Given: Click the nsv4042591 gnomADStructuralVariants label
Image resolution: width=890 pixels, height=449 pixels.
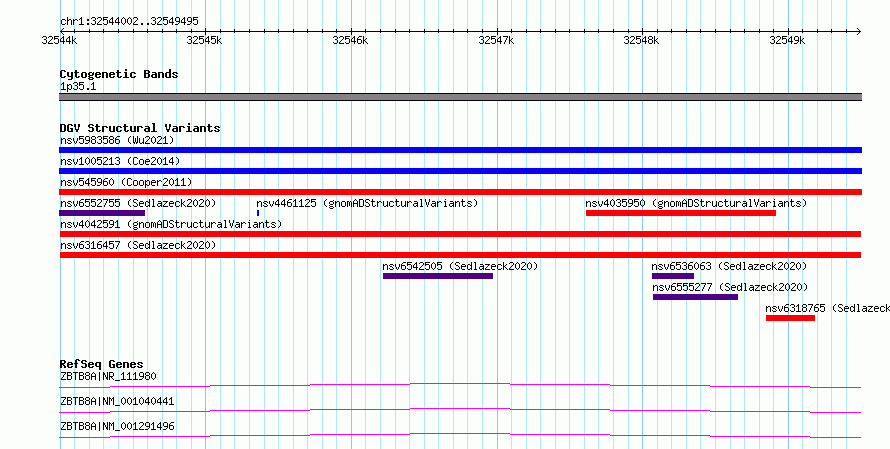Looking at the screenshot, I should pyautogui.click(x=171, y=224).
